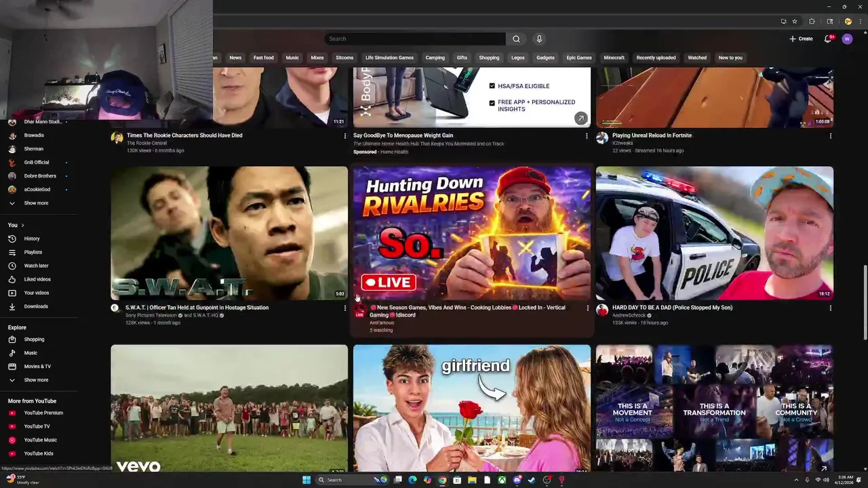The image size is (868, 488).
Task: Click the page vertical scrollbar thumb
Action: [865, 304]
